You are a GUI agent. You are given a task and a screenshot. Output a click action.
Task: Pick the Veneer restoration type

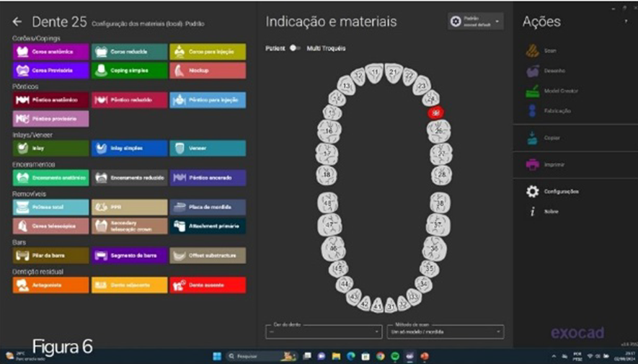coord(208,148)
